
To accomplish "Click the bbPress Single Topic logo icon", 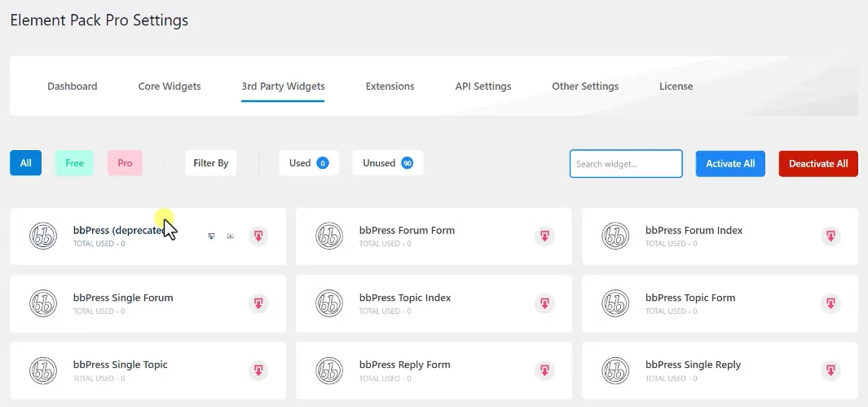I will (x=43, y=370).
